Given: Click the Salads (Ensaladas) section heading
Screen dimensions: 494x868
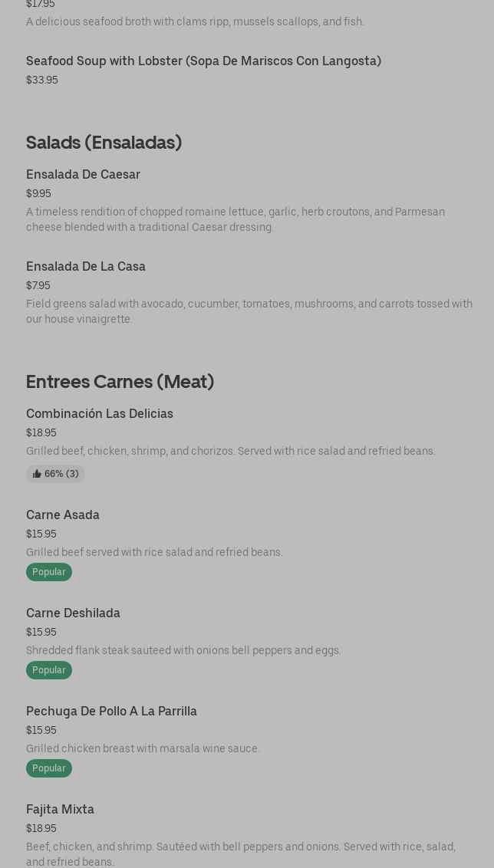Looking at the screenshot, I should click(x=104, y=143).
